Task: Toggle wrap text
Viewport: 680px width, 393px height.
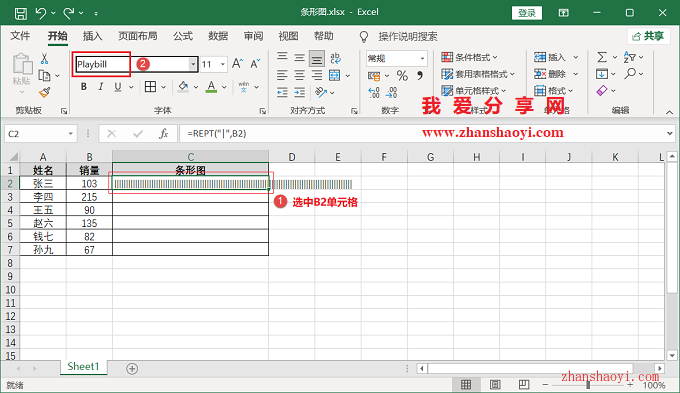Action: point(335,58)
